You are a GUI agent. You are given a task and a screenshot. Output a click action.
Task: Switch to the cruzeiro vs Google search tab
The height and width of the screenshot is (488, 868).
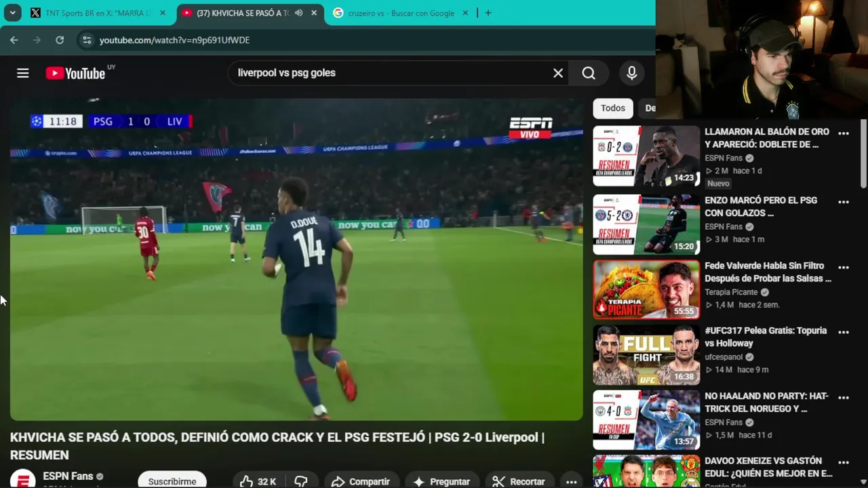click(400, 13)
